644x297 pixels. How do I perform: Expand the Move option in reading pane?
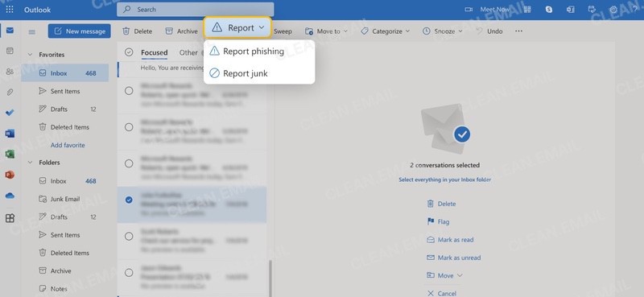[x=444, y=275]
